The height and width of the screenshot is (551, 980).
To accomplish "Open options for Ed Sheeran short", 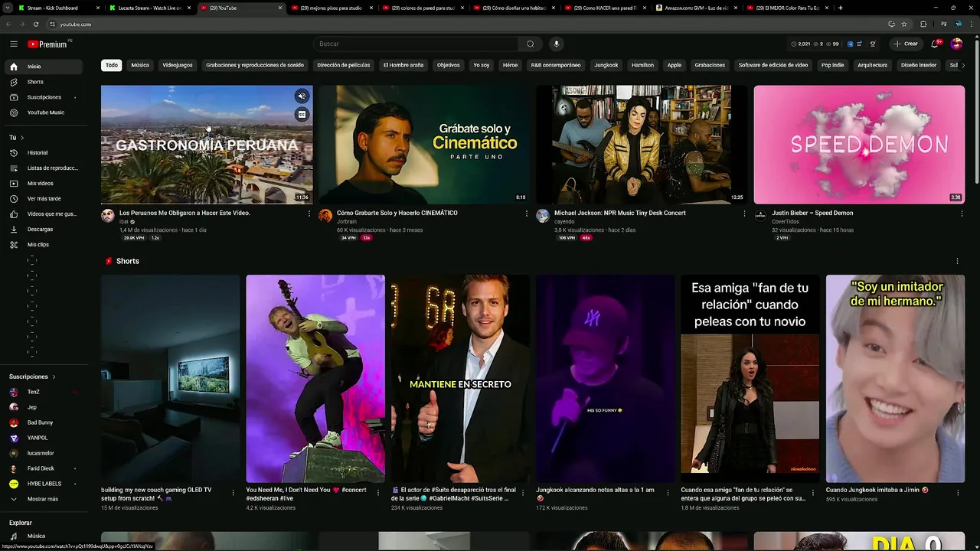I will click(378, 493).
